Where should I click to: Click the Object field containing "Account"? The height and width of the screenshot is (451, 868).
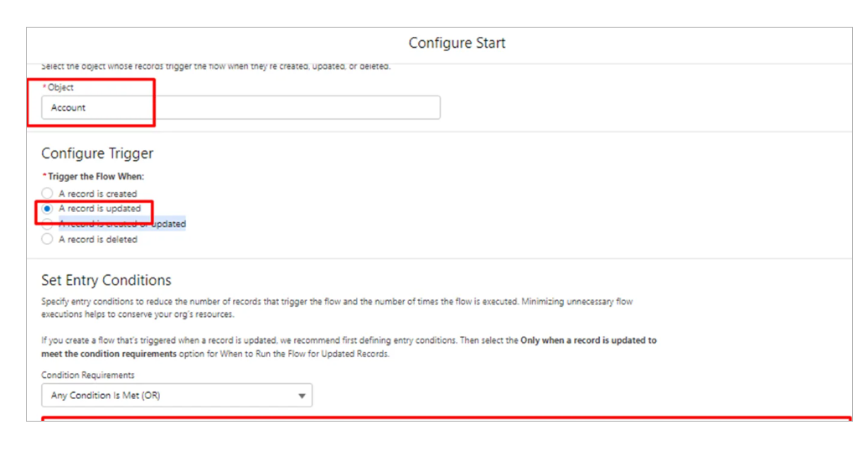(240, 107)
